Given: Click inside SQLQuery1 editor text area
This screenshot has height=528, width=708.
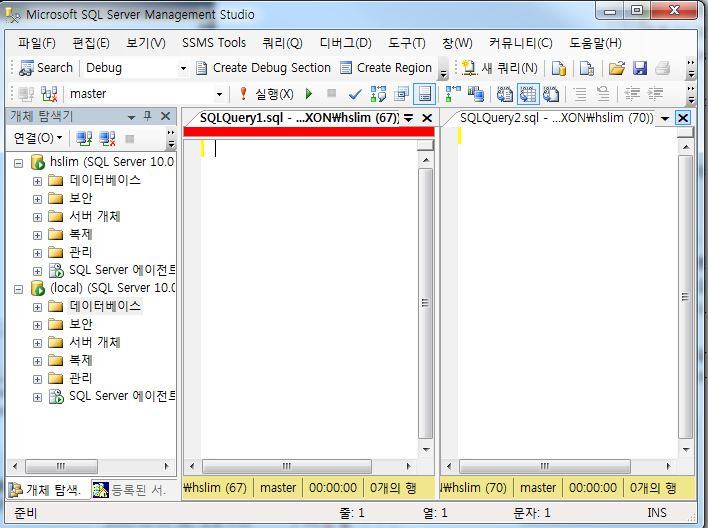Looking at the screenshot, I should point(309,298).
